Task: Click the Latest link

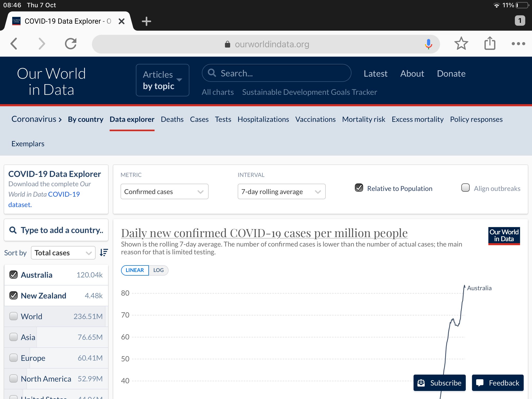Action: (375, 74)
